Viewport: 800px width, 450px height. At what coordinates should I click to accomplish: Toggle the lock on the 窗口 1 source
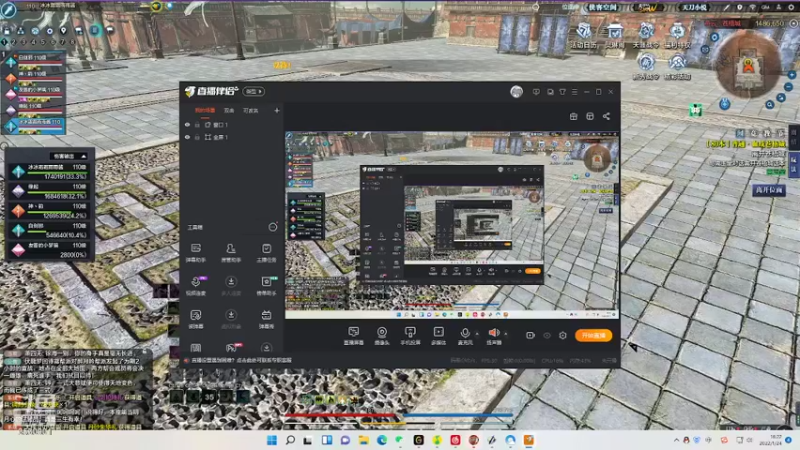197,124
